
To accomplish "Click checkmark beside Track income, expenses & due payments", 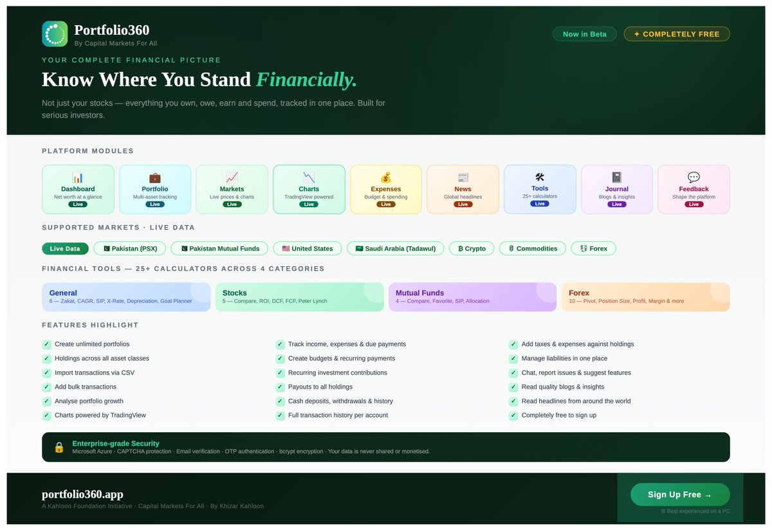I will point(280,344).
